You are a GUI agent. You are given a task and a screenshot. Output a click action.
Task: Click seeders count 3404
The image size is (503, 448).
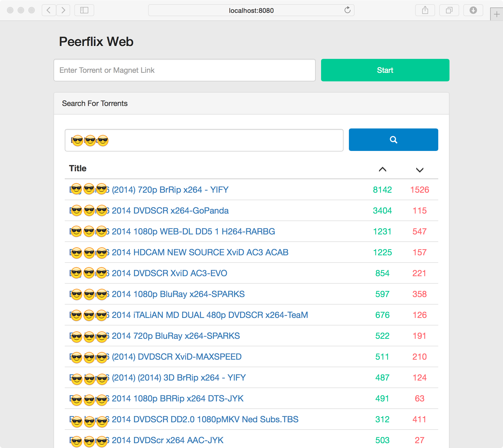(382, 211)
